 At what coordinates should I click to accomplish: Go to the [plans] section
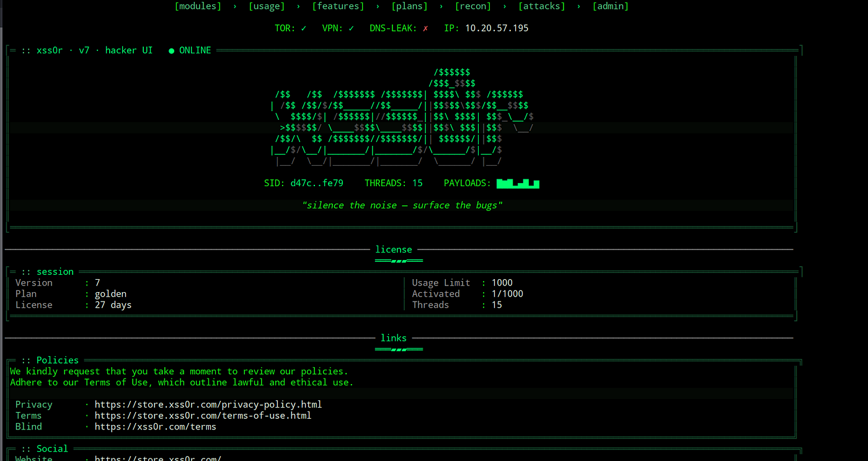click(x=409, y=6)
